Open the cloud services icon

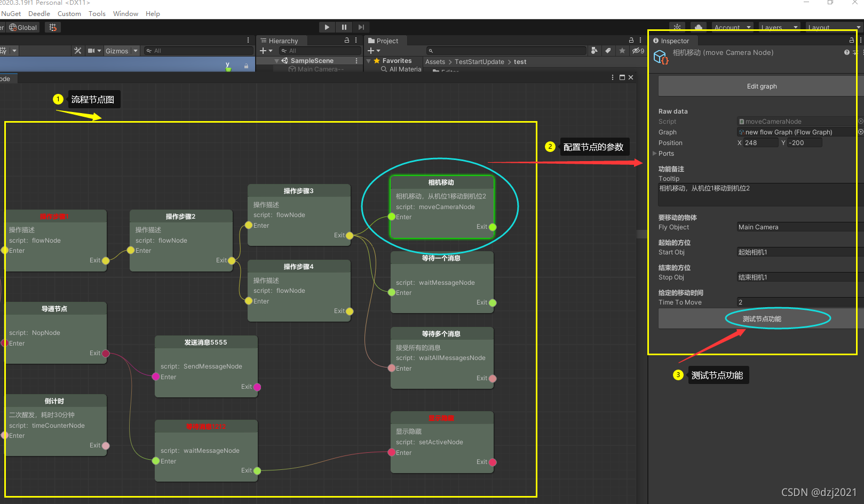699,27
